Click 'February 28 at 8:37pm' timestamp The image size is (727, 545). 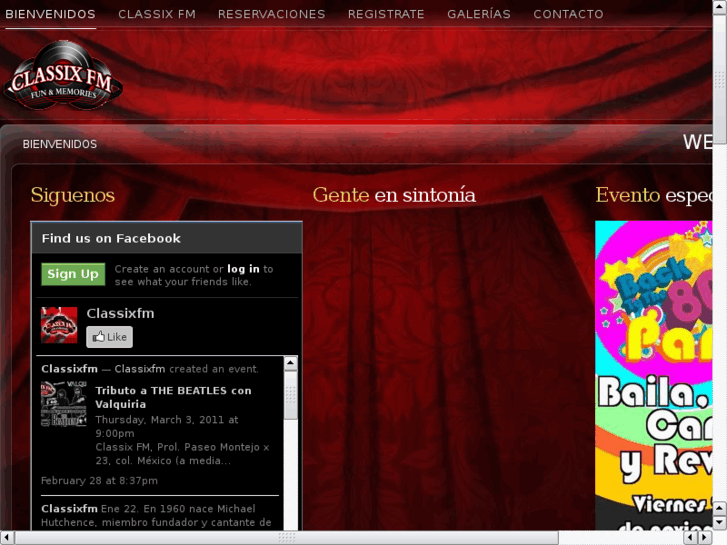[99, 481]
